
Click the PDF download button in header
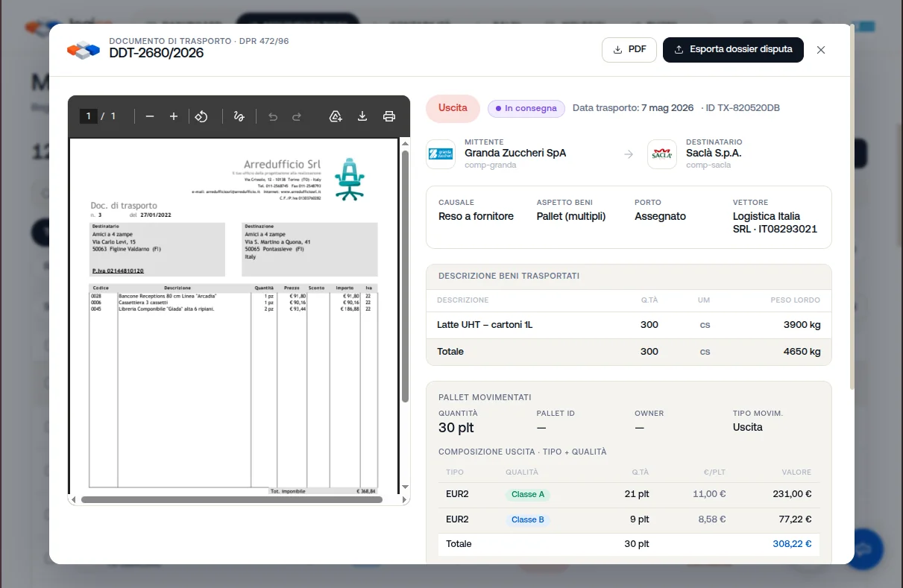click(x=629, y=50)
